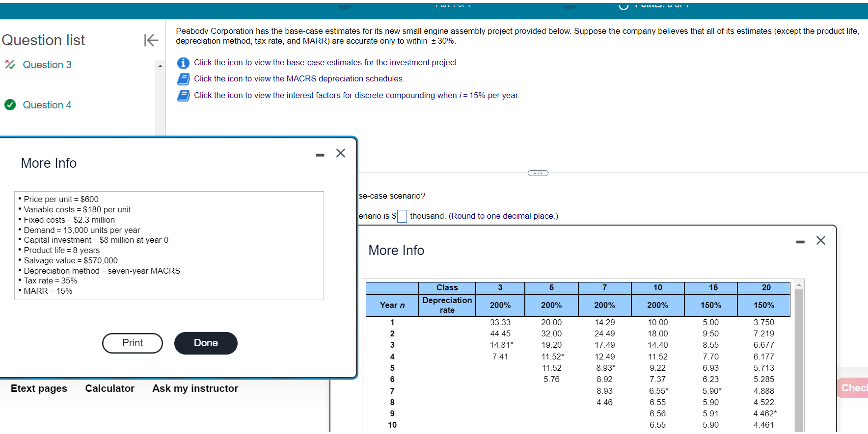Open the Calculator
Screen dimensions: 868x434
[110, 388]
